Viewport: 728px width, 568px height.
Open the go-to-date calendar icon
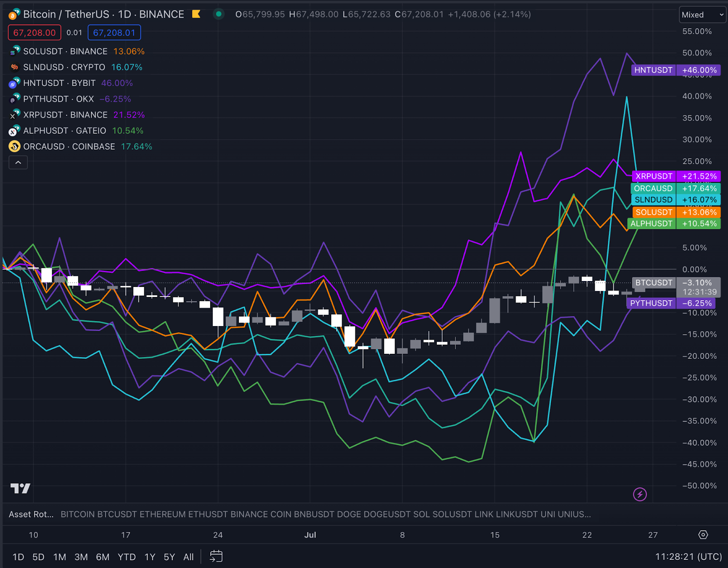point(216,556)
